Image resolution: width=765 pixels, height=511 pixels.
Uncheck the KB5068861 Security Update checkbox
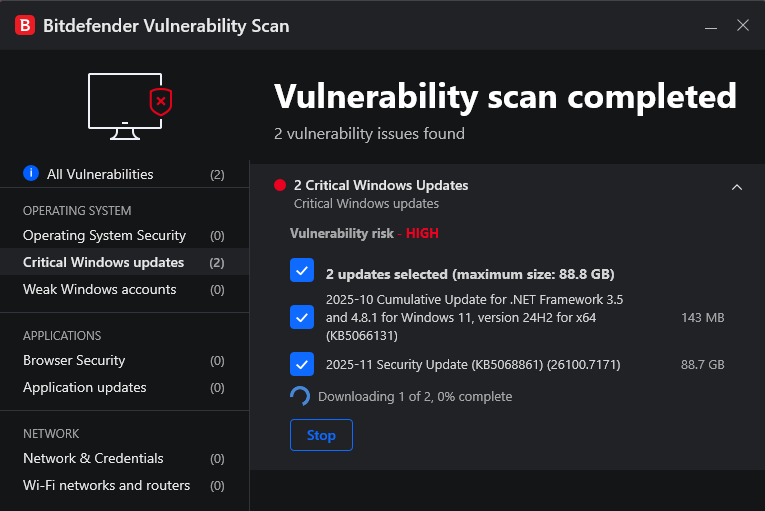tap(302, 364)
